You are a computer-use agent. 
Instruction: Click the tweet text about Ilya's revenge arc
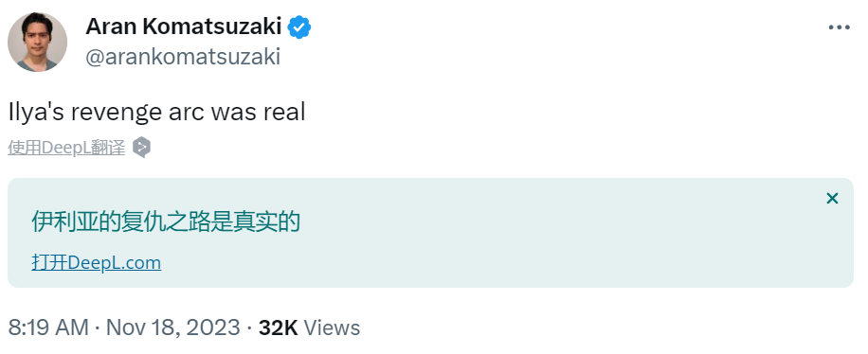click(156, 113)
